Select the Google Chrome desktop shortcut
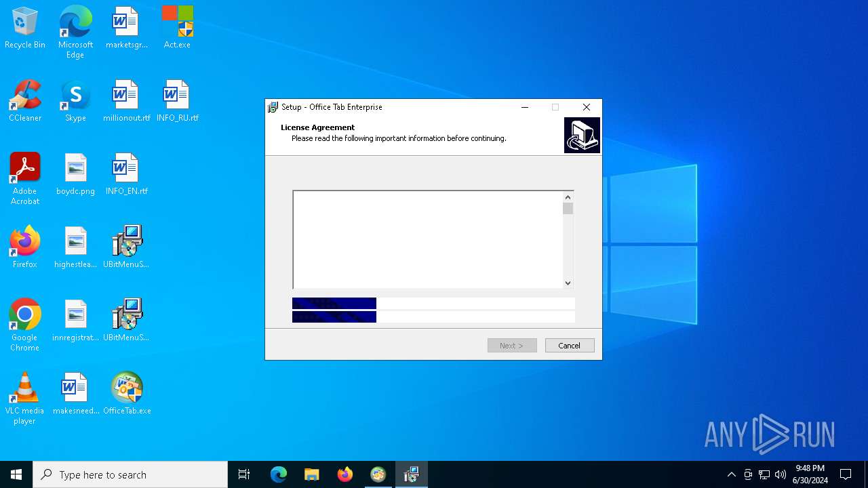Viewport: 868px width, 488px height. tap(25, 325)
